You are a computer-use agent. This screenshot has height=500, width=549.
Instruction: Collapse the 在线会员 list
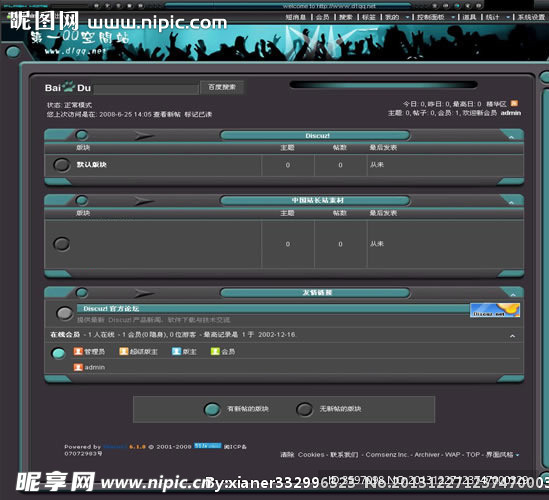tap(512, 336)
